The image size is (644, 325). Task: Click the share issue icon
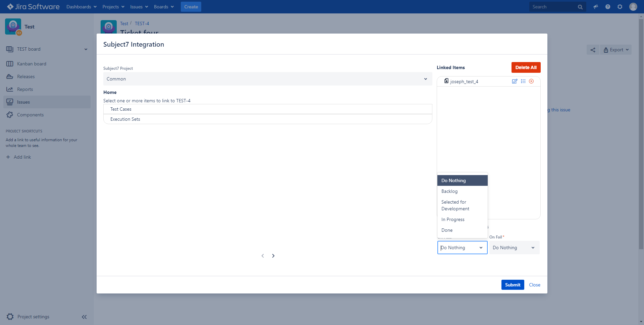[593, 50]
